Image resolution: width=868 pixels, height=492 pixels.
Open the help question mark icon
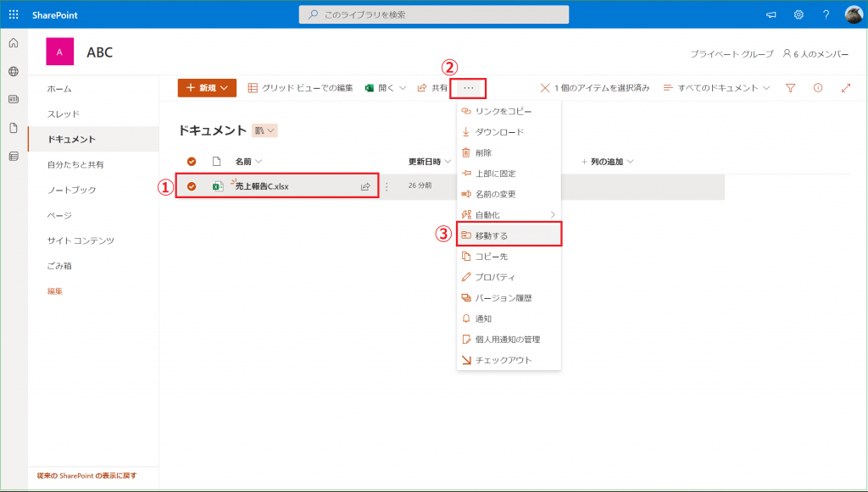click(x=826, y=14)
